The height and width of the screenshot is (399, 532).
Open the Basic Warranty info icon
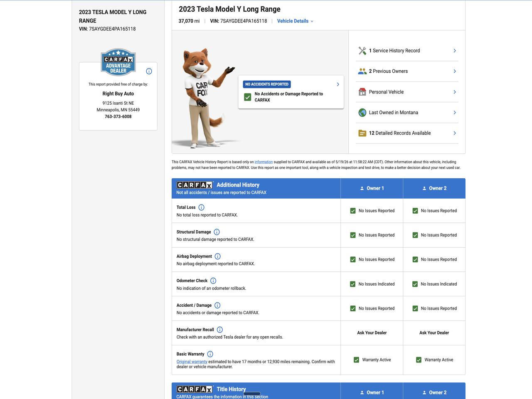coord(210,354)
